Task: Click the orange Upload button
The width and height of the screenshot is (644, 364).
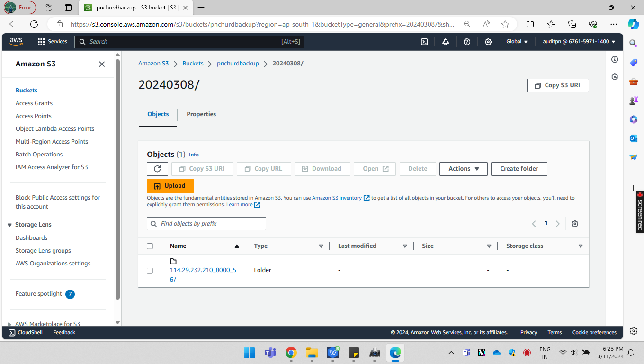Action: pyautogui.click(x=170, y=186)
